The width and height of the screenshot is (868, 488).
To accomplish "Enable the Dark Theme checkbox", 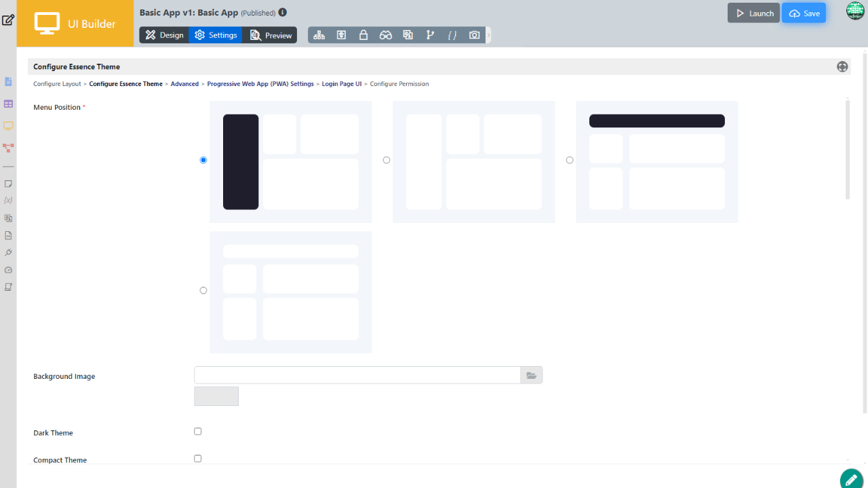I will [x=198, y=431].
